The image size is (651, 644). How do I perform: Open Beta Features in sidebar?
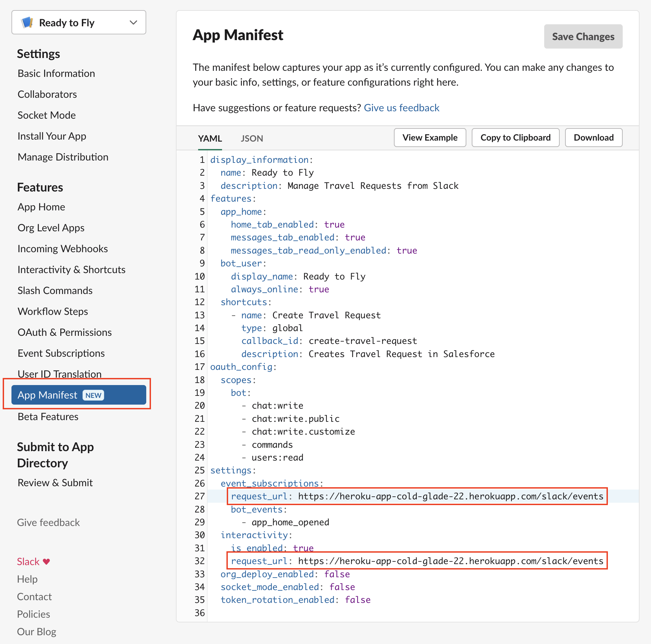tap(48, 417)
